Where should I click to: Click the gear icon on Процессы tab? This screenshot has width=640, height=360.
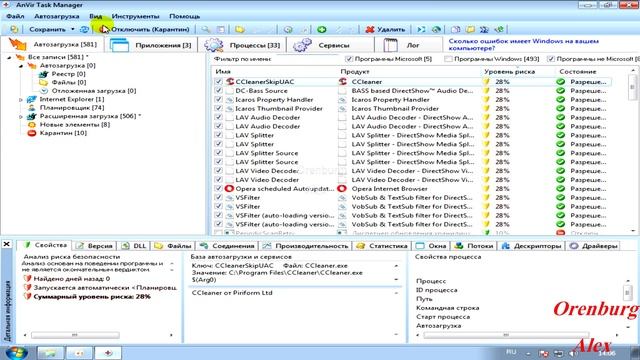pos(214,45)
